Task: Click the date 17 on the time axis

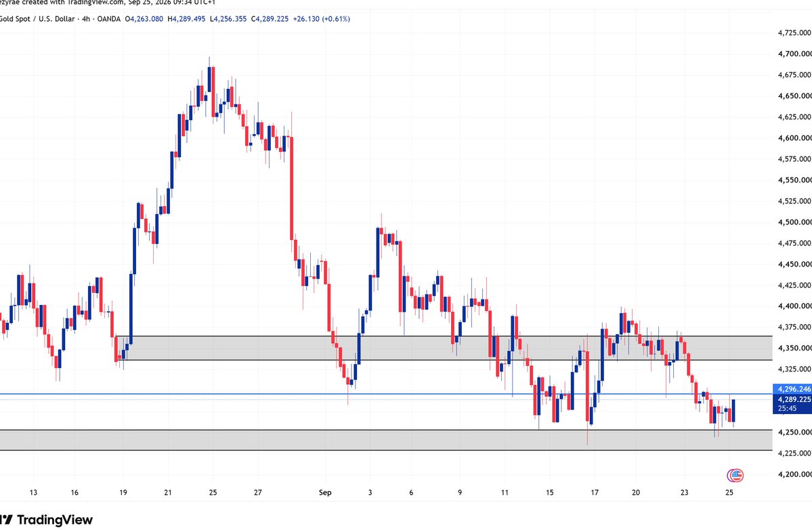Action: click(x=595, y=492)
